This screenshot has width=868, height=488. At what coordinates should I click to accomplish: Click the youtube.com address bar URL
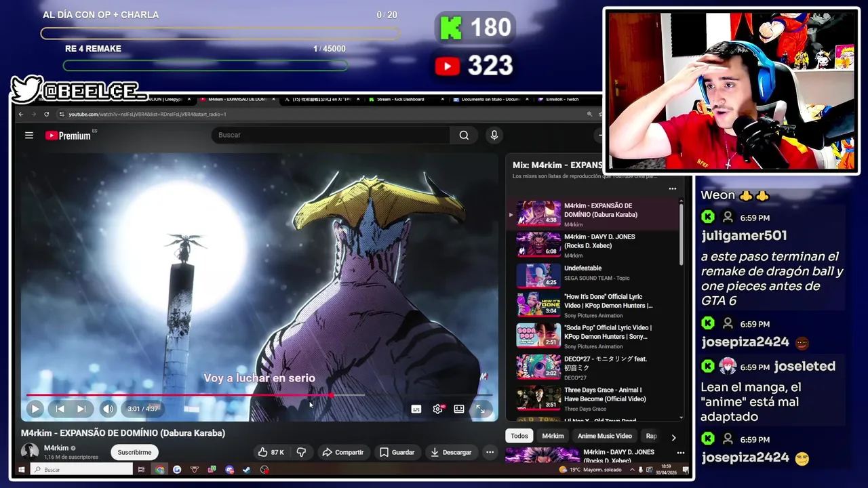(x=147, y=115)
